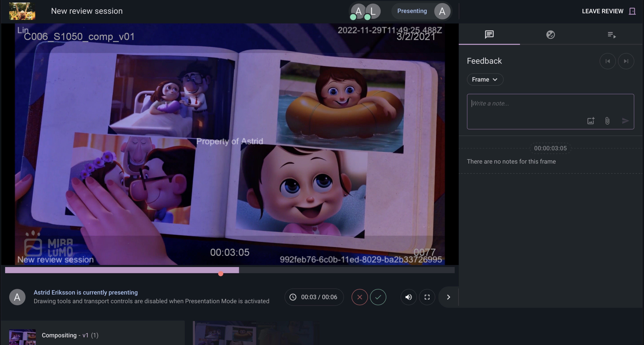
Task: Expand the Frame dropdown
Action: [485, 79]
